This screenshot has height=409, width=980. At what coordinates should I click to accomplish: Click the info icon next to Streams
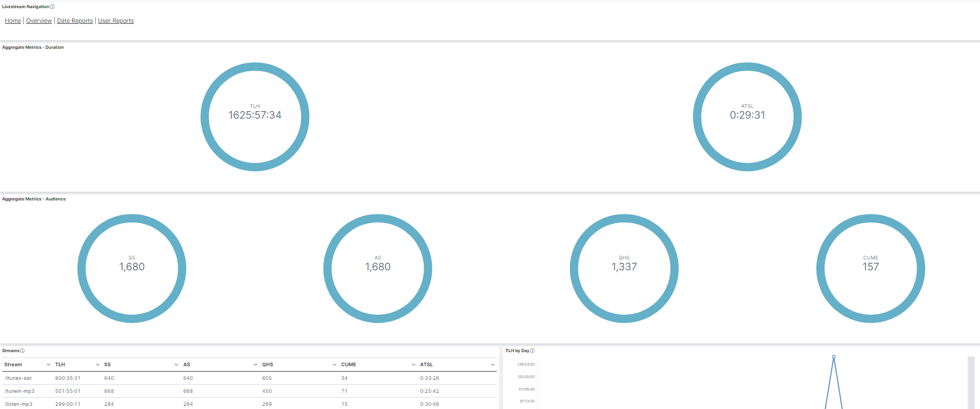22,351
